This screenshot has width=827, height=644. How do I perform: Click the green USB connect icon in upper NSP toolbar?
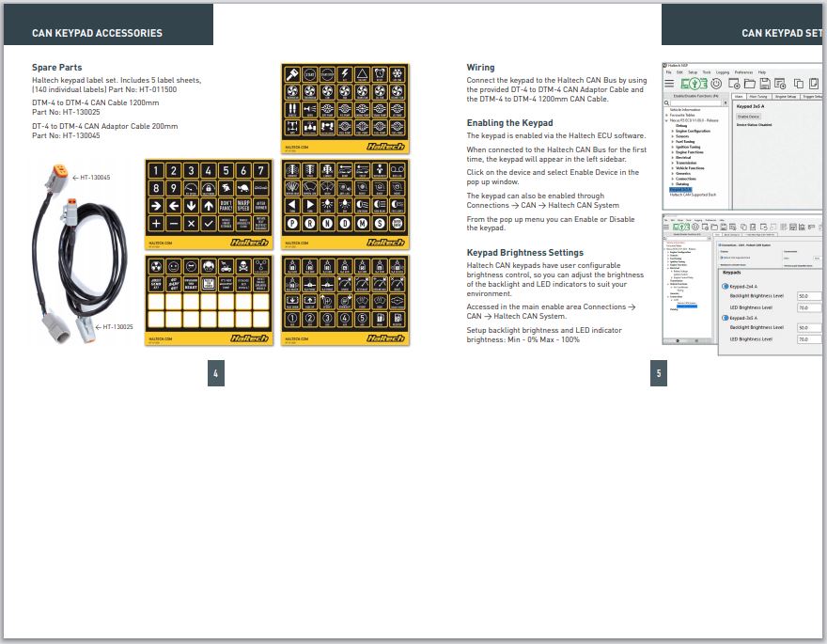694,84
